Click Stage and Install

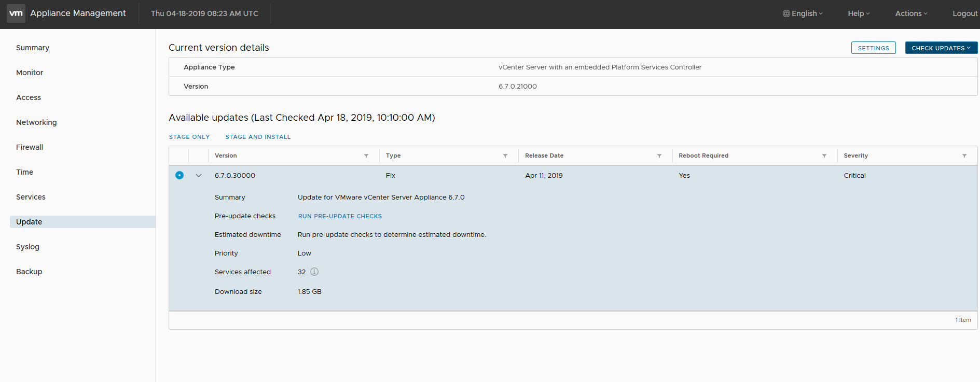(258, 137)
